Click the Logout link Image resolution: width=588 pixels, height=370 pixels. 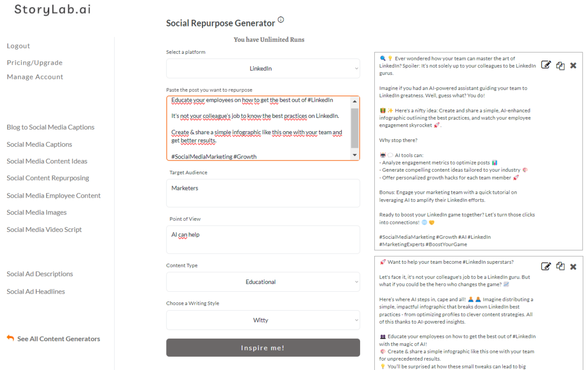(x=18, y=46)
